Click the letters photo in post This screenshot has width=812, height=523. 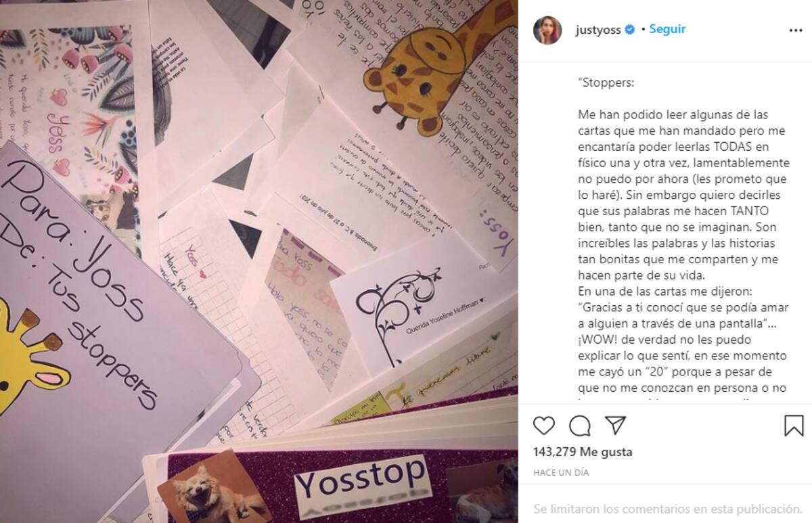point(258,261)
